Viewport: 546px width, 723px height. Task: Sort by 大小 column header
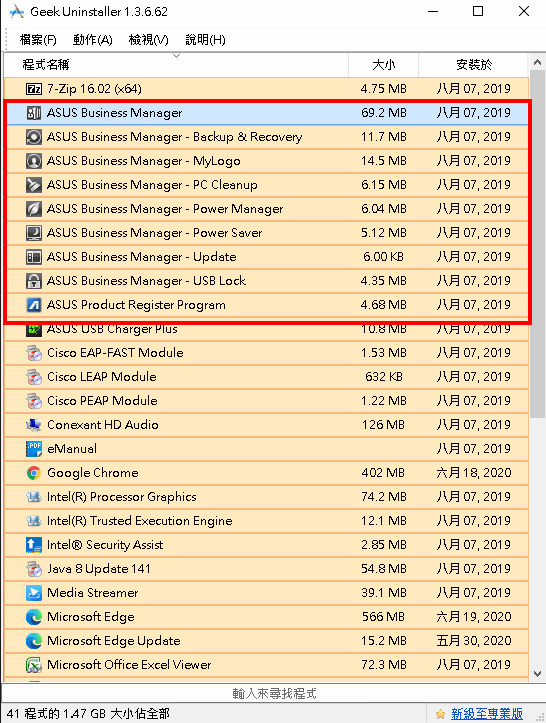pyautogui.click(x=384, y=65)
